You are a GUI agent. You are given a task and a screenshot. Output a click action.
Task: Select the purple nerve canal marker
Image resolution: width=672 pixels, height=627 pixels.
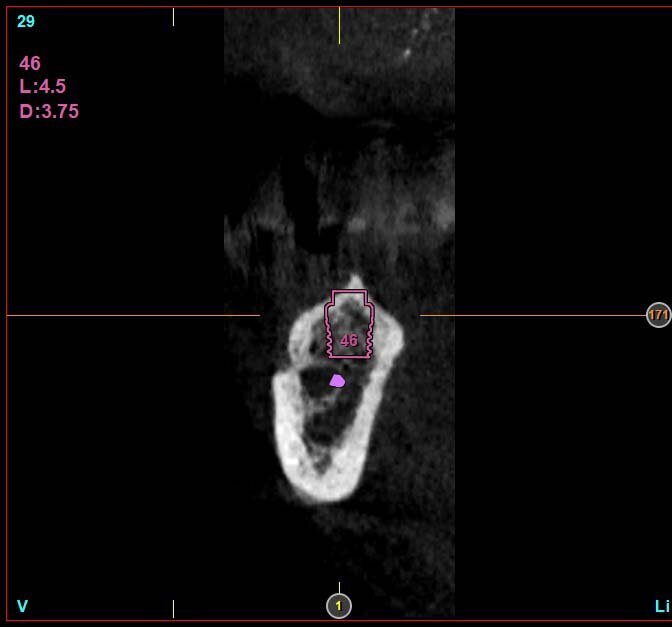[337, 380]
